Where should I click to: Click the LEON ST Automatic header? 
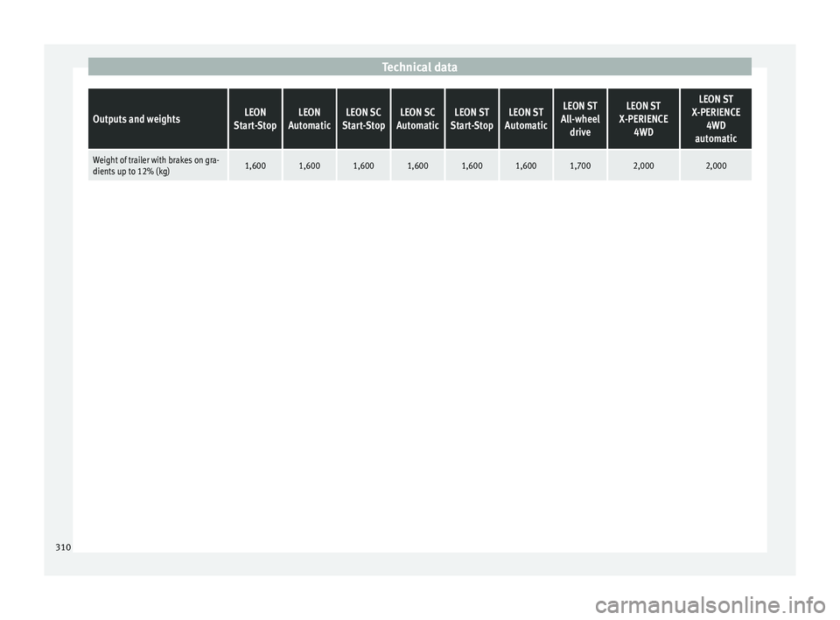tap(526, 118)
